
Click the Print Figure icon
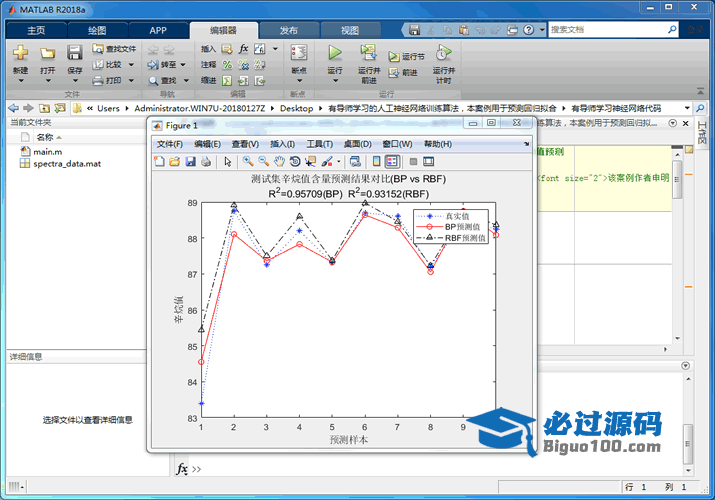[x=206, y=161]
